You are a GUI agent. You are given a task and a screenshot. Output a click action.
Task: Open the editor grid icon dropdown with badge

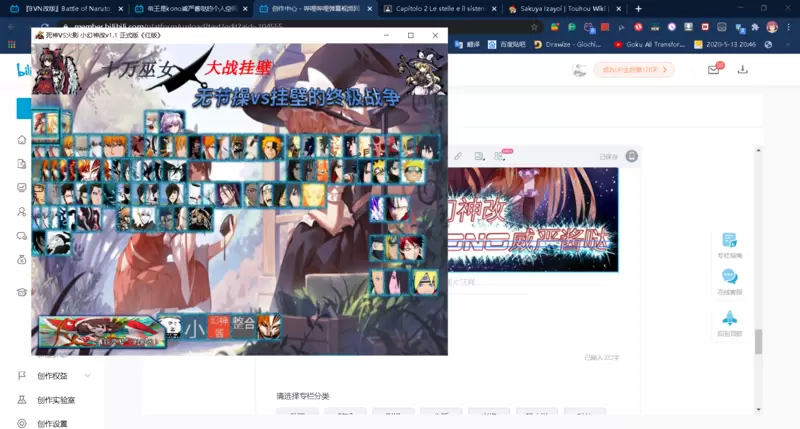pyautogui.click(x=499, y=156)
